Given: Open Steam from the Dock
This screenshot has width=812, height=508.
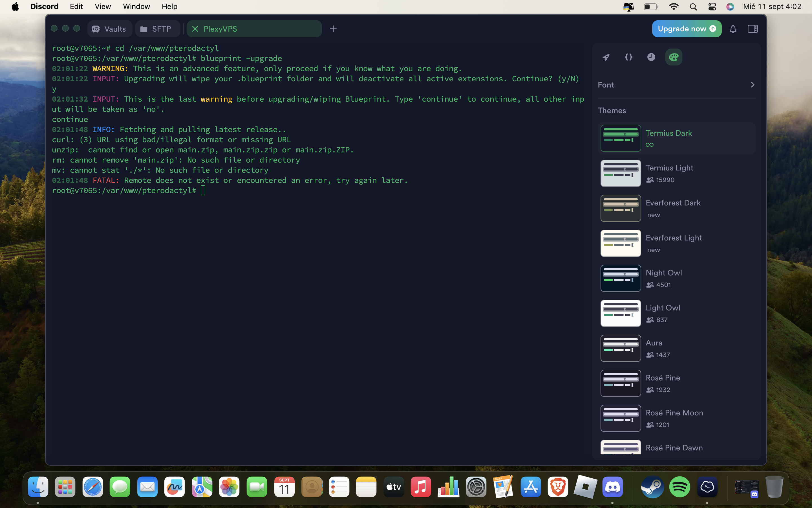Looking at the screenshot, I should (x=652, y=487).
